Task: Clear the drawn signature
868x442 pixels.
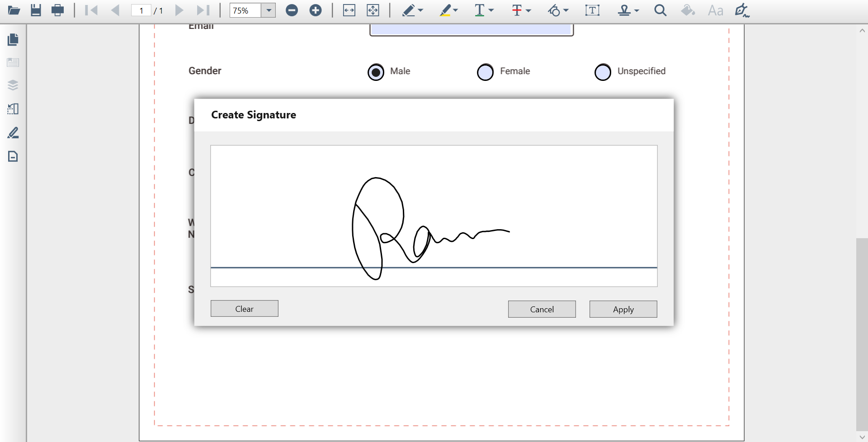Action: [x=245, y=309]
